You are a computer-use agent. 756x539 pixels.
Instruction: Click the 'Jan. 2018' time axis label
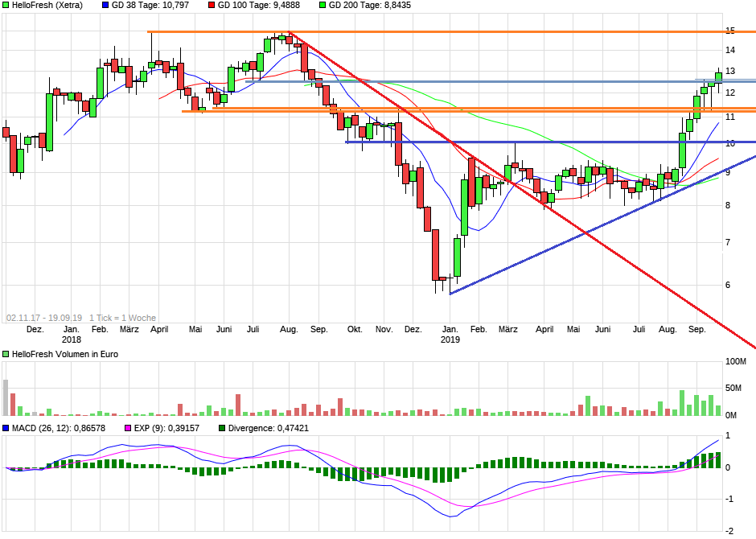(72, 334)
